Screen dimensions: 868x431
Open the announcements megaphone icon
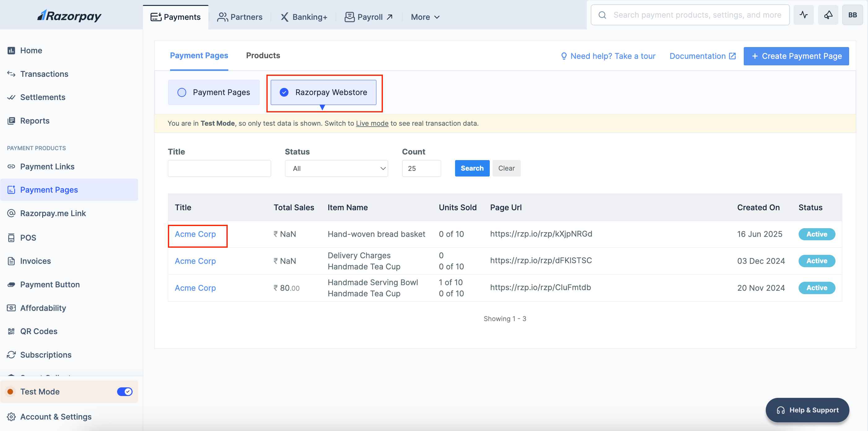[x=828, y=15]
